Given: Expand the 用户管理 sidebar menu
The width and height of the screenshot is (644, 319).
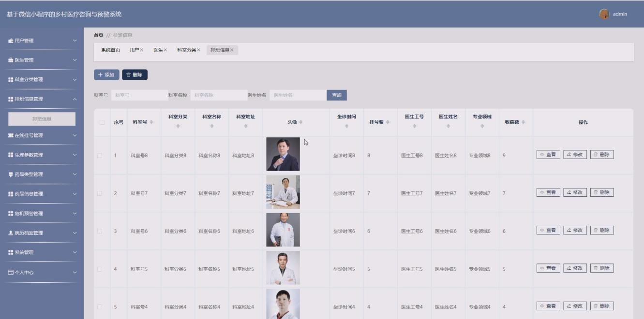Looking at the screenshot, I should pos(42,41).
